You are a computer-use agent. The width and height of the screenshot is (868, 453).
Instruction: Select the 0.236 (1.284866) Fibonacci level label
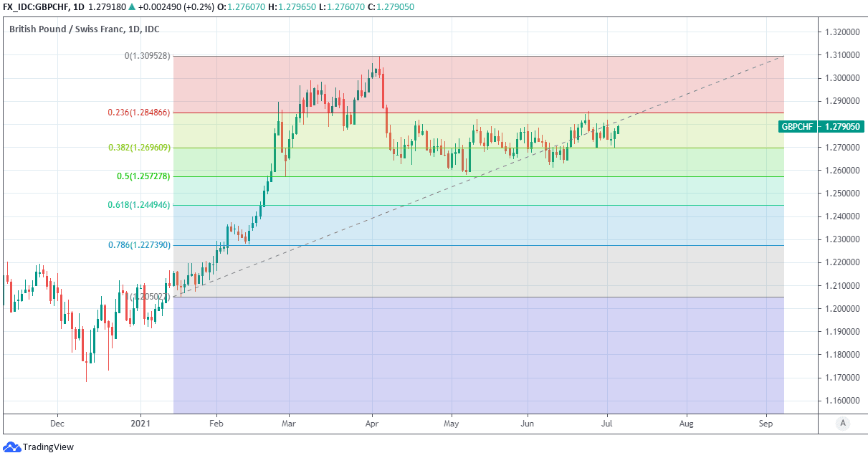point(139,113)
